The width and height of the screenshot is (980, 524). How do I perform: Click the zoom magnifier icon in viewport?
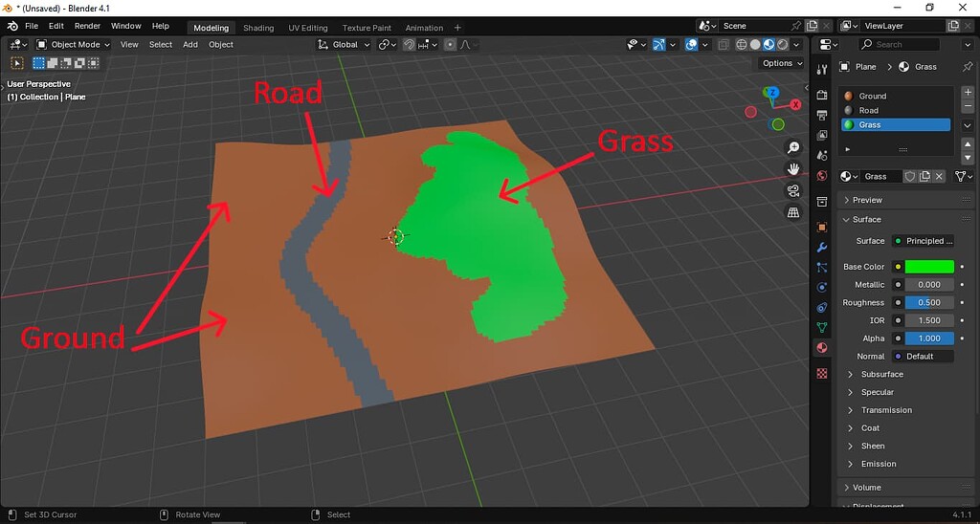click(793, 147)
